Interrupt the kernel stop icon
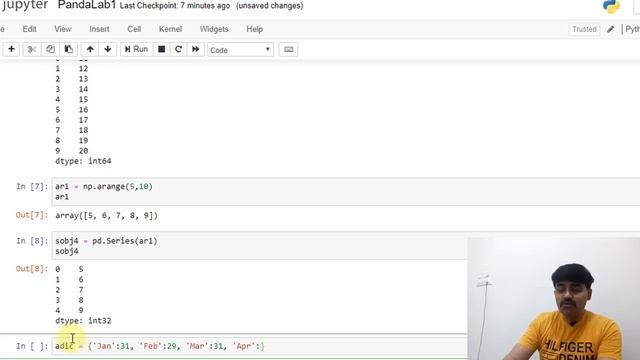The width and height of the screenshot is (640, 360). click(162, 49)
